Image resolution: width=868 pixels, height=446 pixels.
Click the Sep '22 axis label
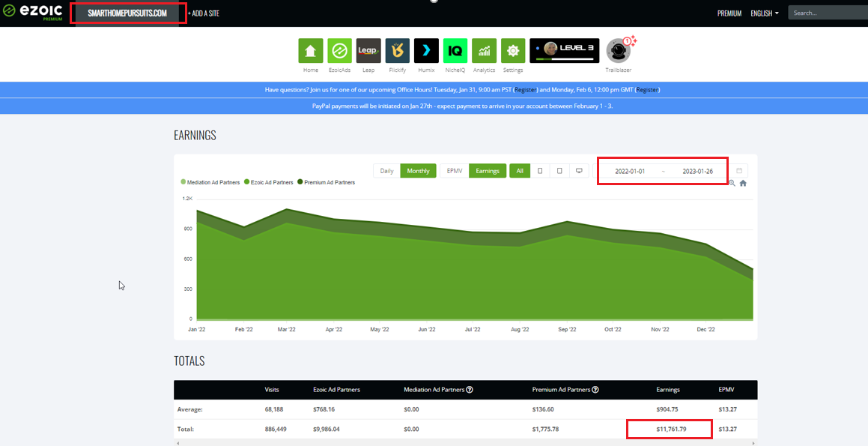coord(567,330)
